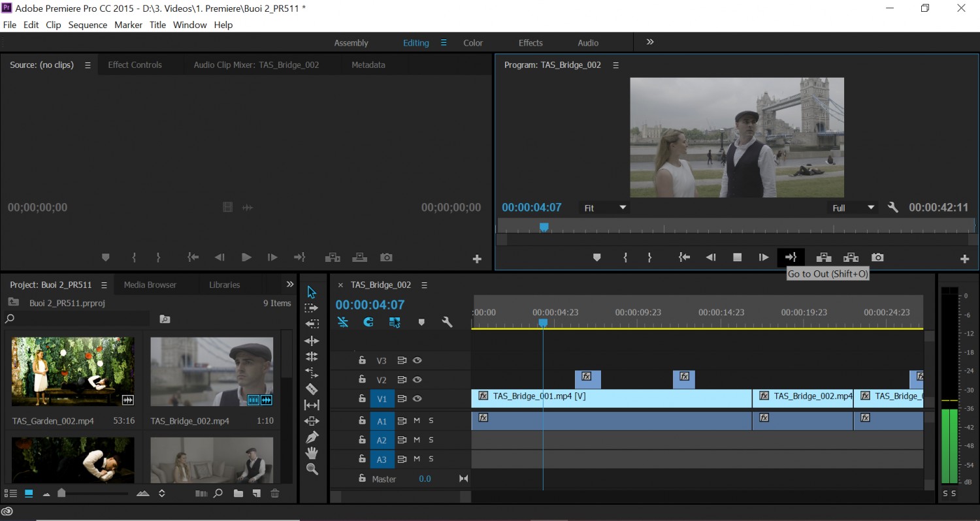This screenshot has width=980, height=521.
Task: Toggle Linked Selection in the timeline
Action: coord(395,322)
